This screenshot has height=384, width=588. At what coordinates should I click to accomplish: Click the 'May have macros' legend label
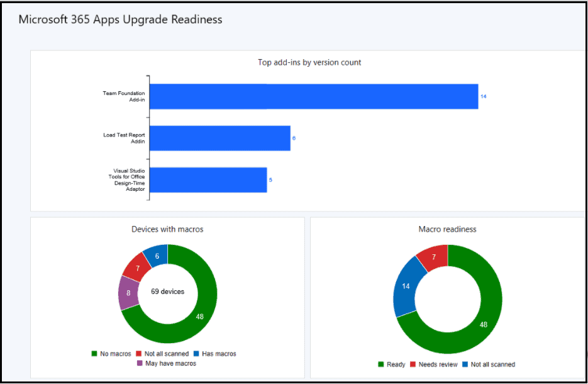170,363
